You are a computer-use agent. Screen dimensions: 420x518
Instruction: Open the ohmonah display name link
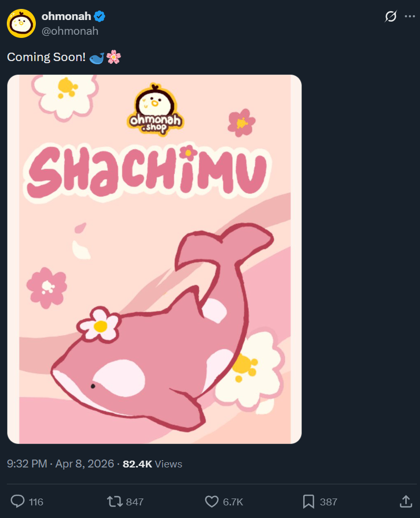[x=66, y=16]
